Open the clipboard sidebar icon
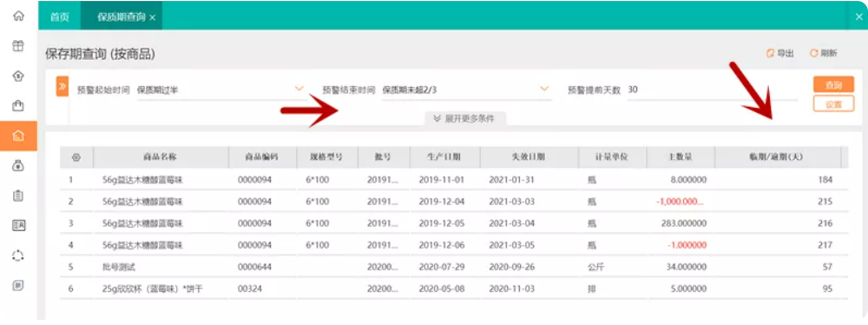The image size is (868, 325). click(18, 196)
